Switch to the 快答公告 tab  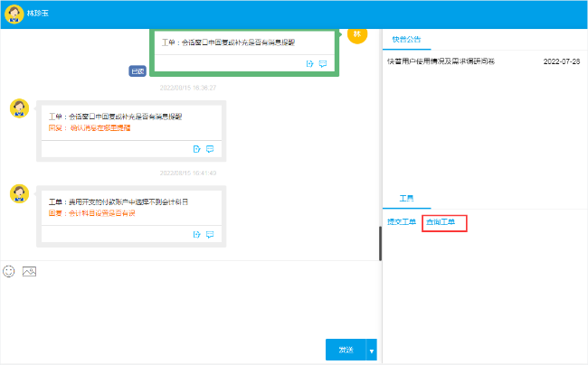coord(406,39)
